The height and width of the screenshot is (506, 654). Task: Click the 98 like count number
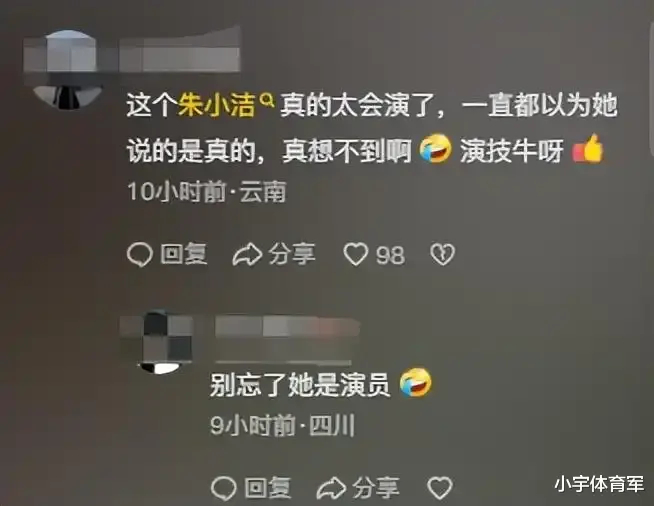(390, 255)
